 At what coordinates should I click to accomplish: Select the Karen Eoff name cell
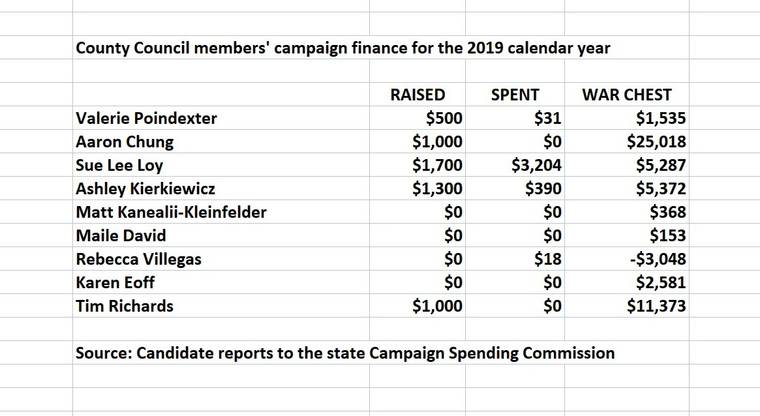coord(112,282)
